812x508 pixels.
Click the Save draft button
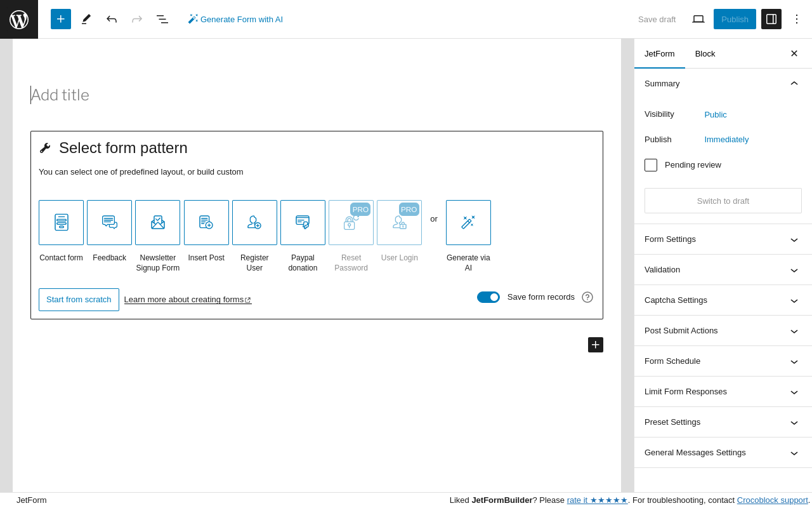point(657,19)
